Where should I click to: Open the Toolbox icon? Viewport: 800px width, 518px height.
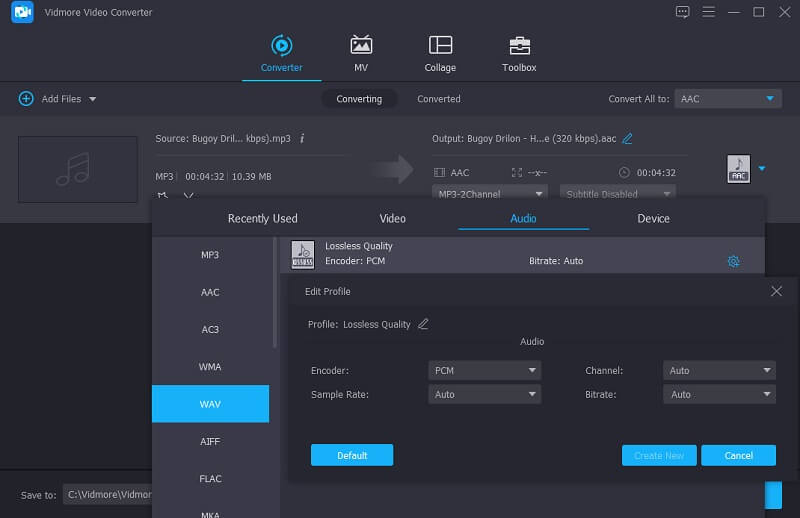pyautogui.click(x=519, y=46)
